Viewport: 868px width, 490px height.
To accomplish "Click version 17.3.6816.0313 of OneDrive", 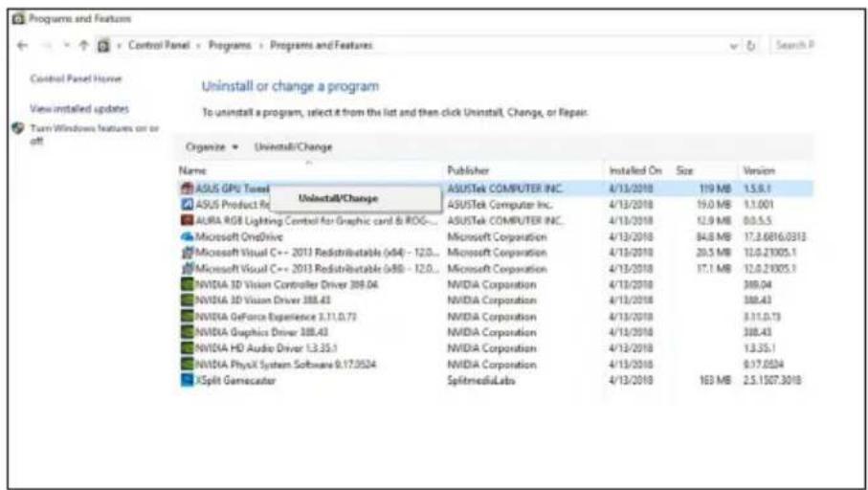I will (x=774, y=236).
